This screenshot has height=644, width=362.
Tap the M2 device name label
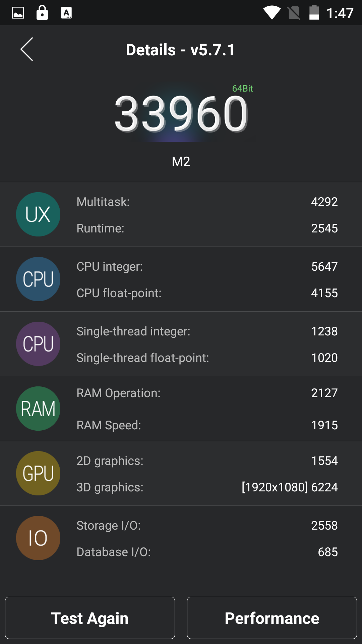click(181, 162)
